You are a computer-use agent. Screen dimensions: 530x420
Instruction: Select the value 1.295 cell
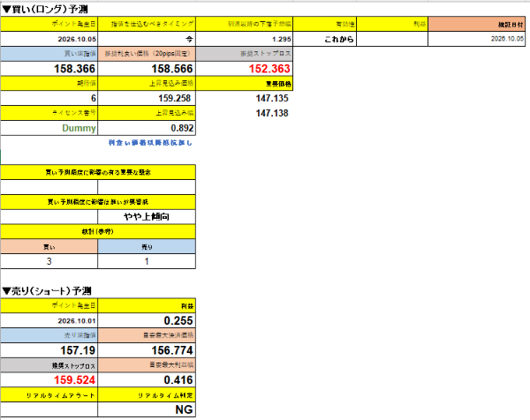(244, 39)
